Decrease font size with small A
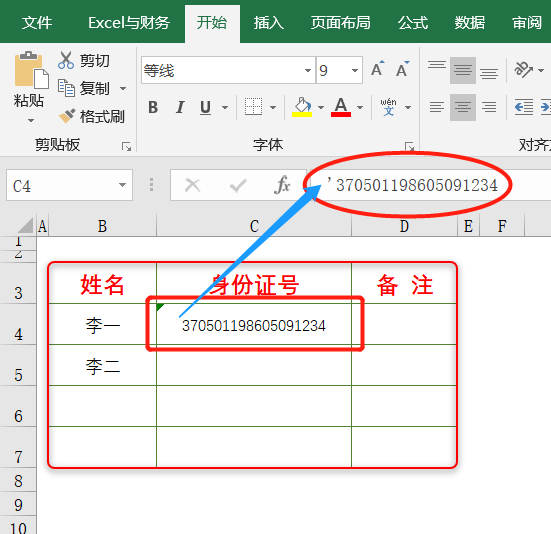This screenshot has width=551, height=534. [x=402, y=69]
